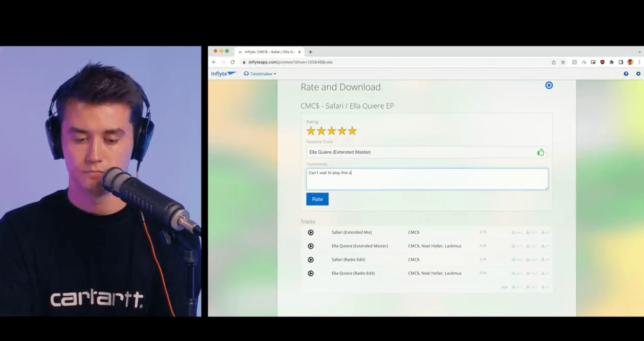The width and height of the screenshot is (644, 341).
Task: Download aif of Ella Quiere (Extended Master)
Action: coord(546,246)
